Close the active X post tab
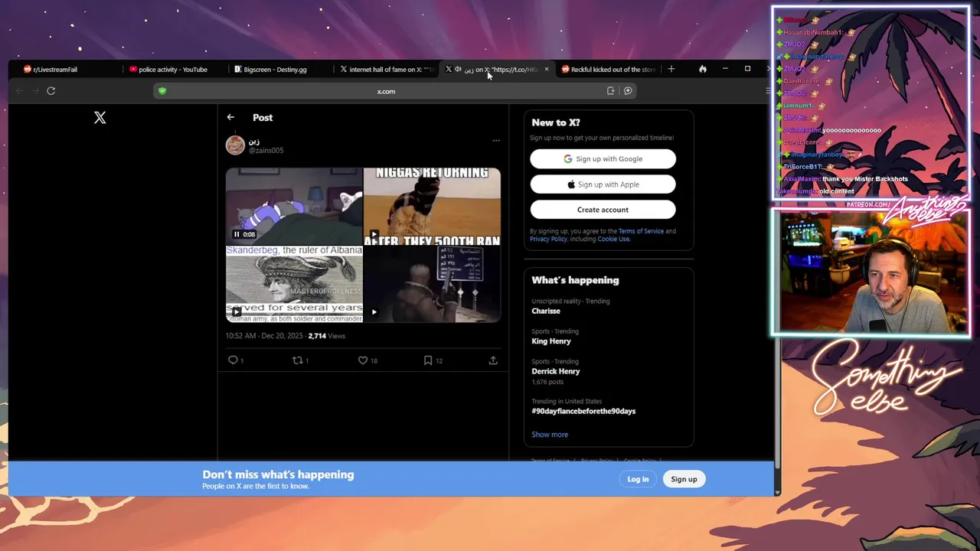Screen dimensions: 980x551 tap(546, 69)
